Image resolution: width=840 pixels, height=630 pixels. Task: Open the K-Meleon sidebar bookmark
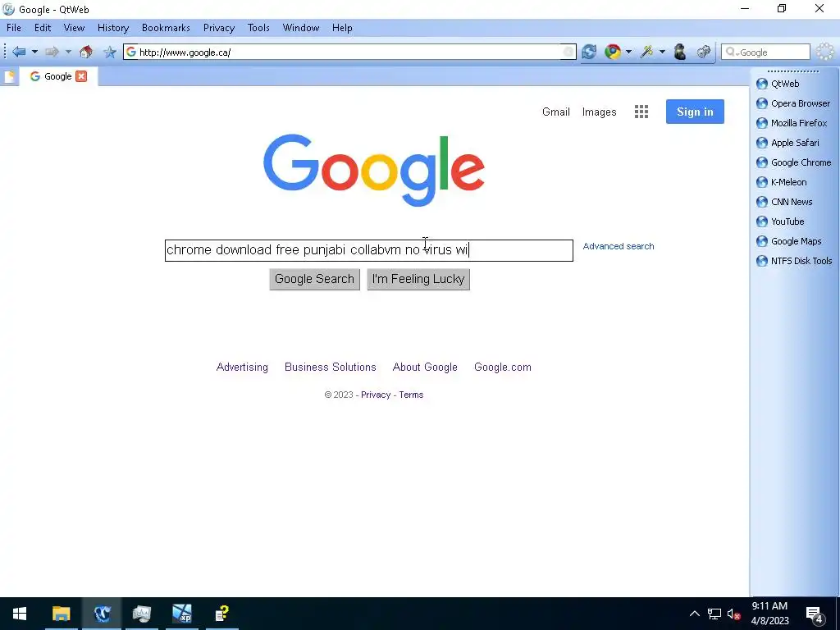[x=781, y=182]
